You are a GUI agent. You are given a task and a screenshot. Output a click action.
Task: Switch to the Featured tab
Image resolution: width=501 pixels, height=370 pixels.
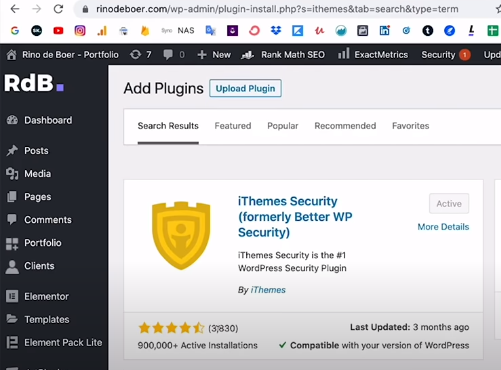pos(233,126)
